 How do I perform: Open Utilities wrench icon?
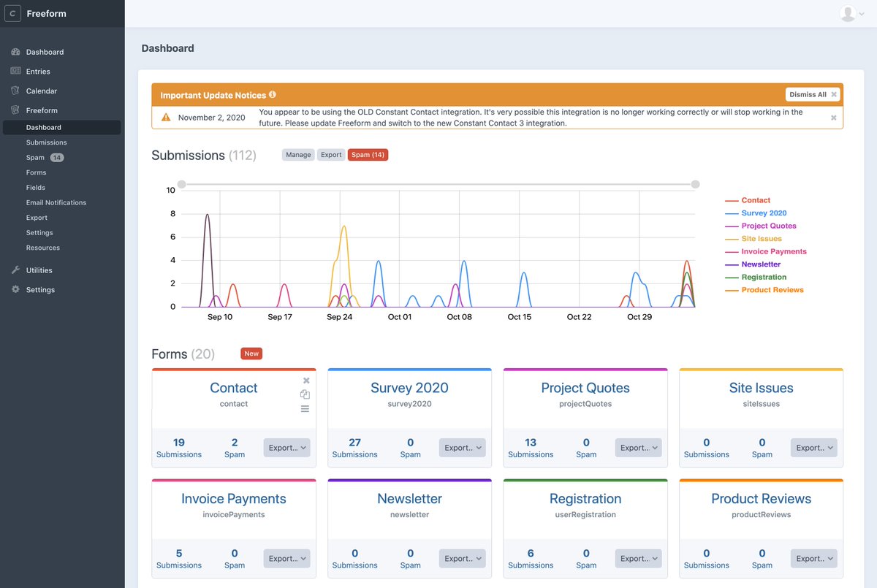15,270
